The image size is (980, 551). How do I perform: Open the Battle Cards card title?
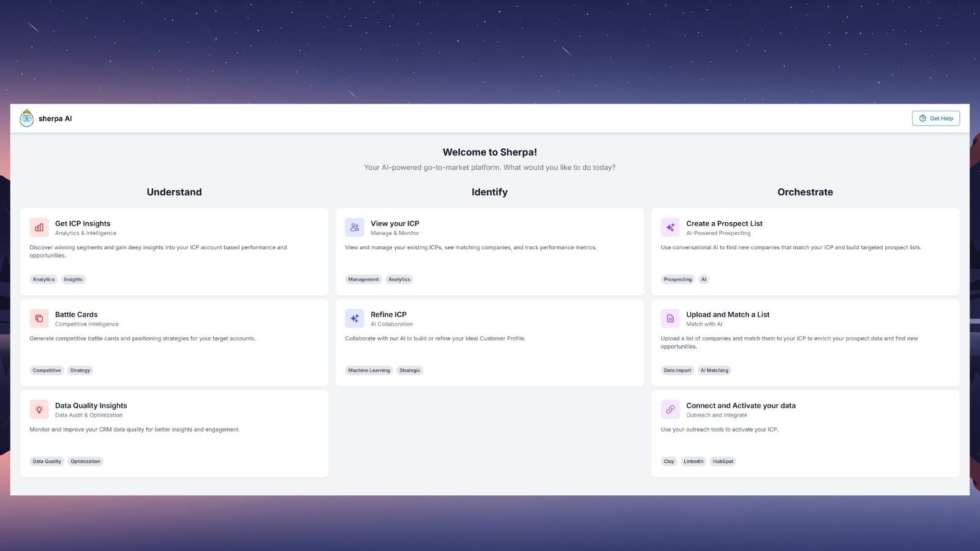[76, 315]
